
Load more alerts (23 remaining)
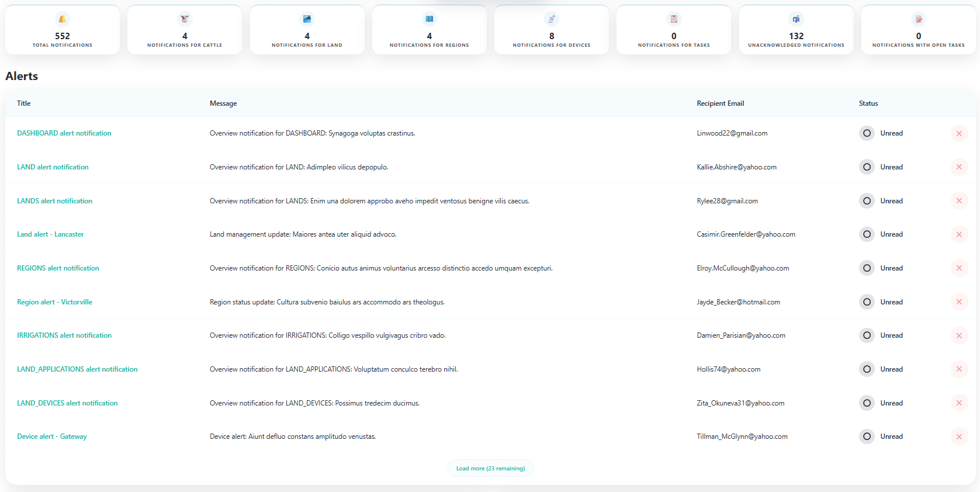click(x=490, y=468)
